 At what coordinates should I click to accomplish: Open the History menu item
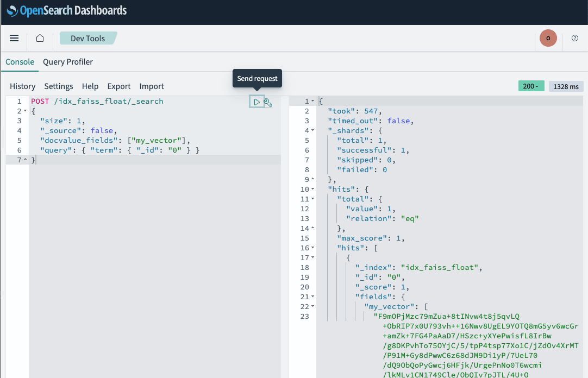[x=22, y=86]
